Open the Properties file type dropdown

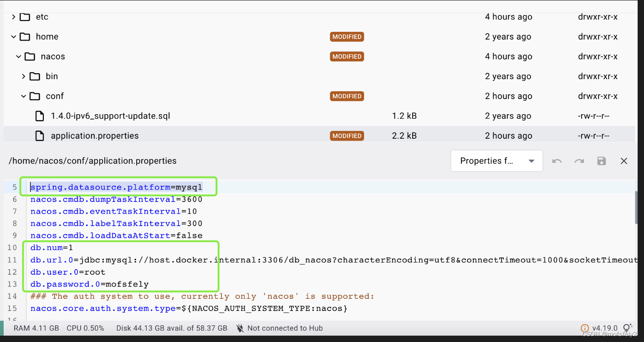(496, 161)
